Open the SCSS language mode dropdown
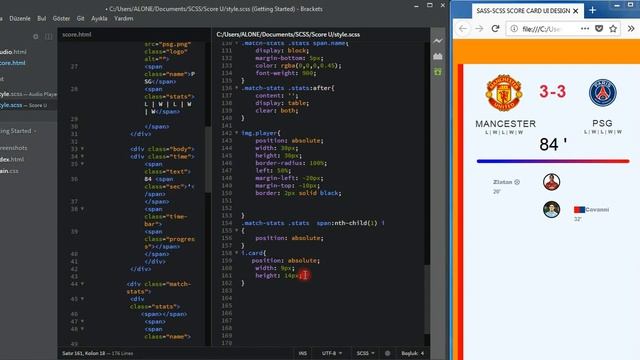Viewport: 640px width, 360px height. point(365,353)
